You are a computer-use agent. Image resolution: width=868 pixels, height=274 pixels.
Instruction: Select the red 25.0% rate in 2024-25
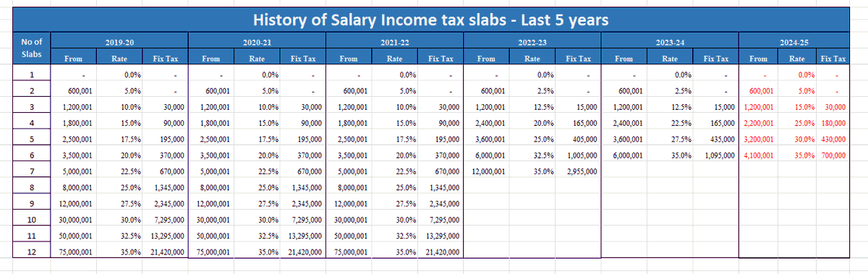click(x=804, y=124)
